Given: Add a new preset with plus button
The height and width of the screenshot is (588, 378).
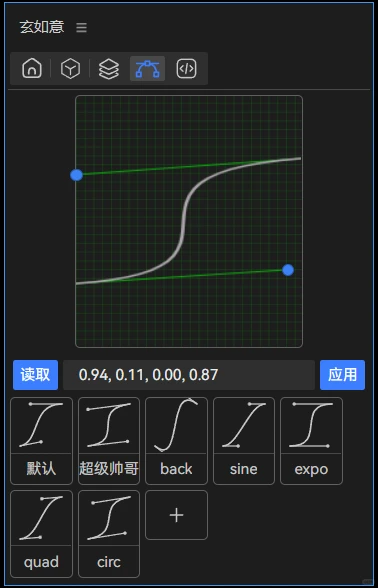Looking at the screenshot, I should tap(176, 515).
